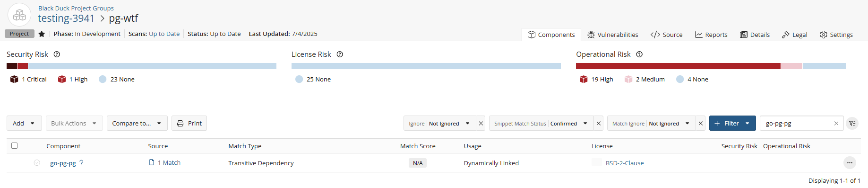Click the document icon beside 1 Match

point(152,162)
